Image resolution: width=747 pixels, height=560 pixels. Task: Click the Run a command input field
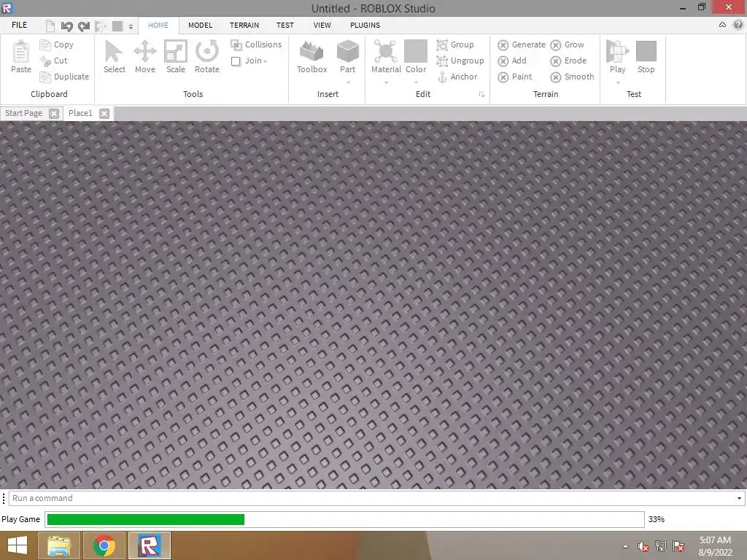click(376, 498)
